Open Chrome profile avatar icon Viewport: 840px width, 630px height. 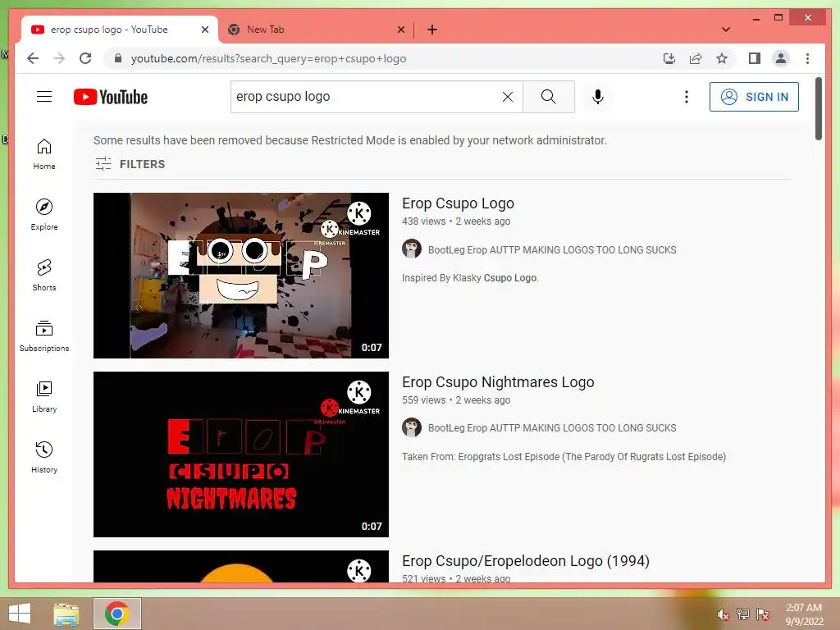[x=781, y=58]
